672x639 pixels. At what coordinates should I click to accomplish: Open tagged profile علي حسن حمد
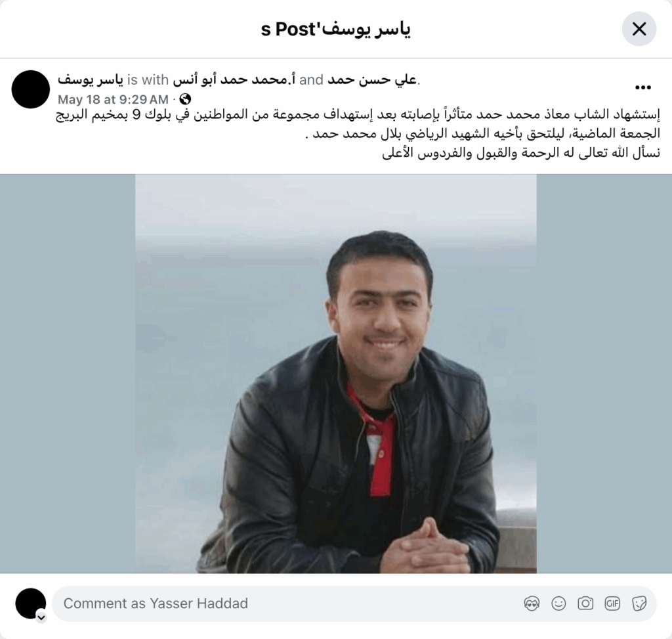click(373, 79)
